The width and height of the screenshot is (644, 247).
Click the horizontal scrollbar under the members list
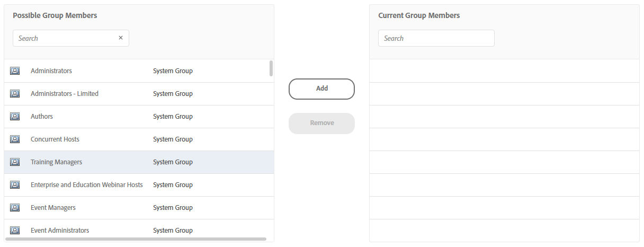click(136, 240)
